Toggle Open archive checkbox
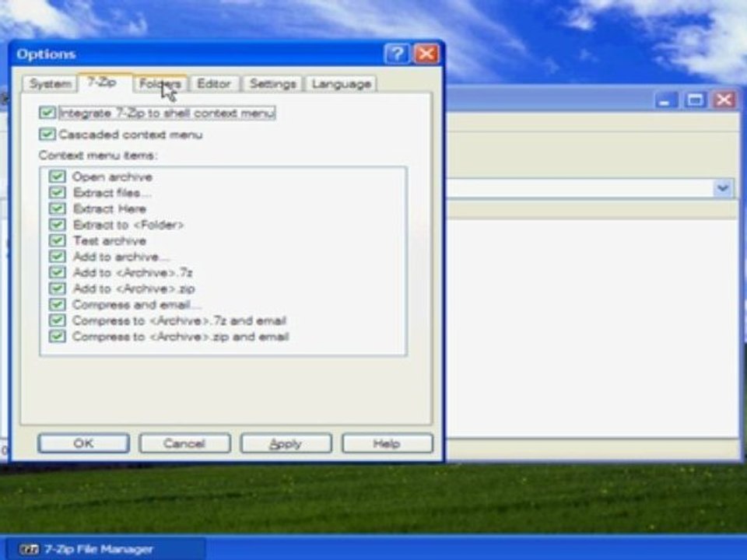 click(57, 177)
